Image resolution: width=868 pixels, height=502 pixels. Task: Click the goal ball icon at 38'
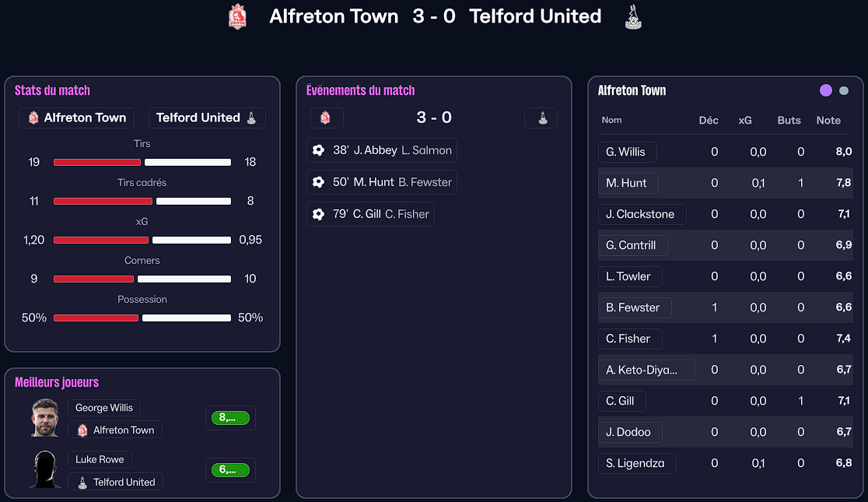pos(318,150)
